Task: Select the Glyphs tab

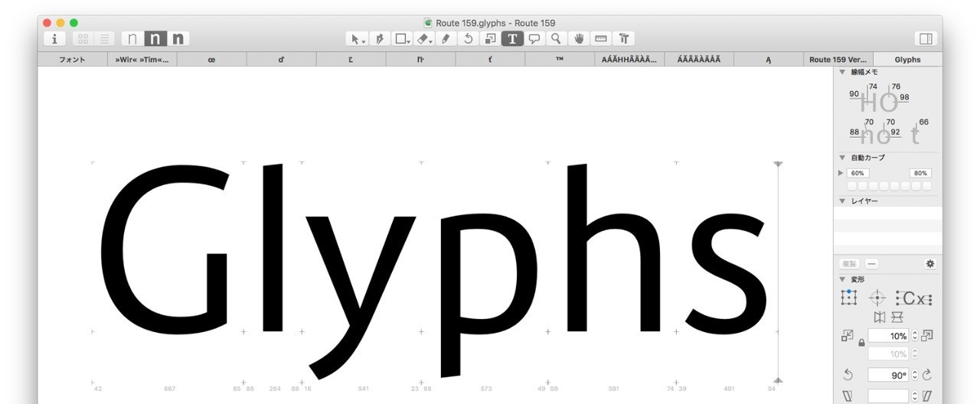Action: point(907,59)
